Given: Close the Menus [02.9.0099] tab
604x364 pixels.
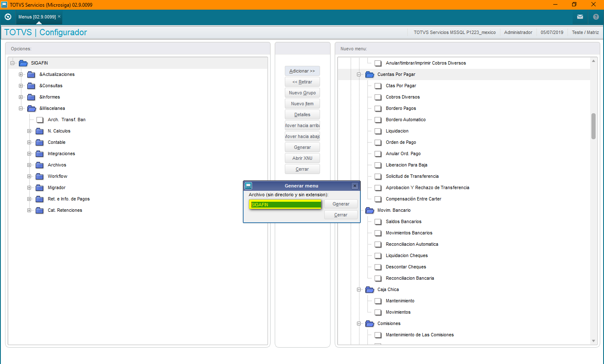Looking at the screenshot, I should pos(59,16).
